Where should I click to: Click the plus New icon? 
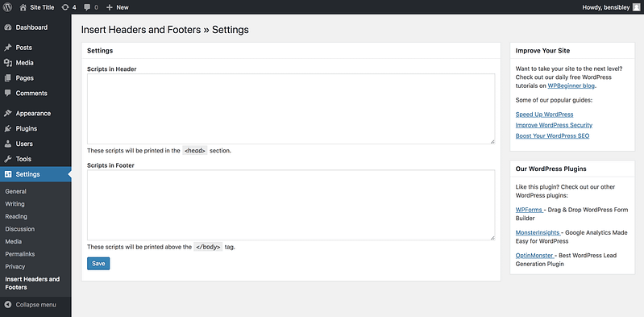110,7
